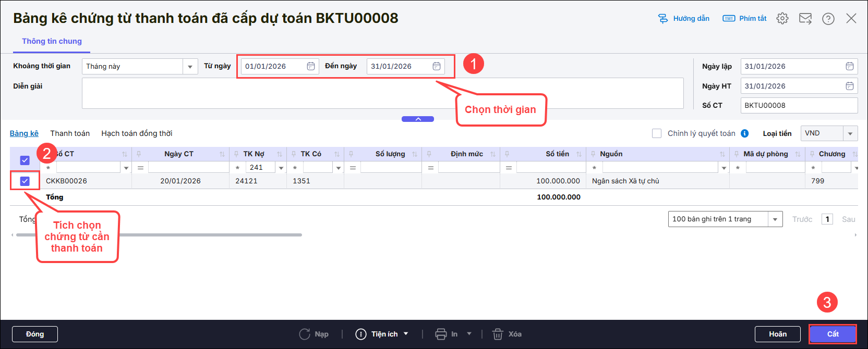The width and height of the screenshot is (868, 349).
Task: Open TK Có filter dropdown arrow
Action: (x=339, y=168)
